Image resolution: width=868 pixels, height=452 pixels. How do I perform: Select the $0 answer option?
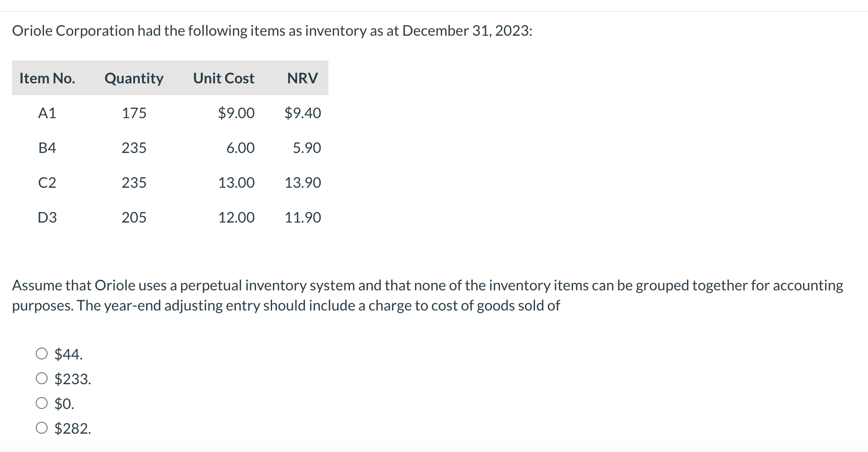coord(42,403)
